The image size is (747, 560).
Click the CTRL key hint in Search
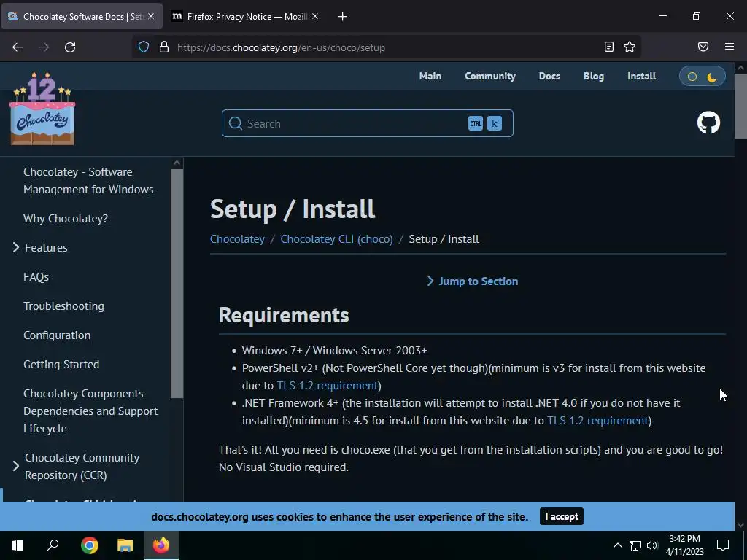(x=476, y=123)
